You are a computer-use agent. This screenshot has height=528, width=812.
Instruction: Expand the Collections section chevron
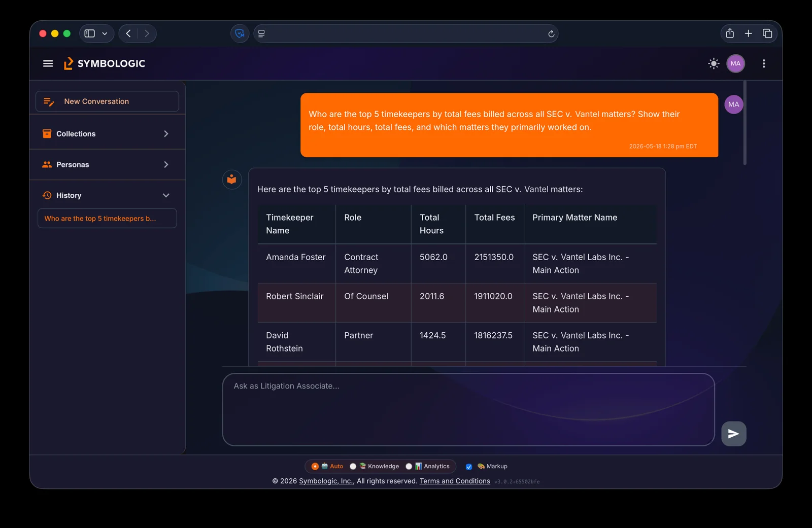tap(166, 134)
